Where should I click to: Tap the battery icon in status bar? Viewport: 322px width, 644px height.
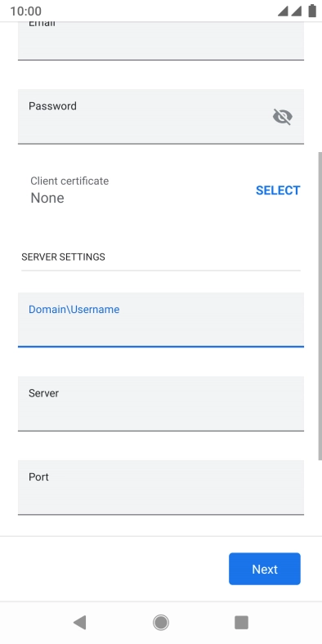coord(312,11)
